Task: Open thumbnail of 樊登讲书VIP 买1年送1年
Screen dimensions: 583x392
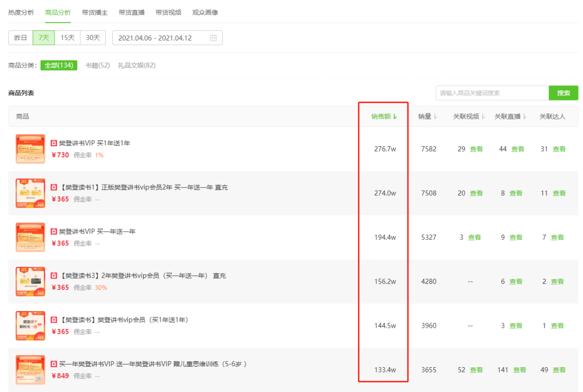Action: click(x=30, y=149)
